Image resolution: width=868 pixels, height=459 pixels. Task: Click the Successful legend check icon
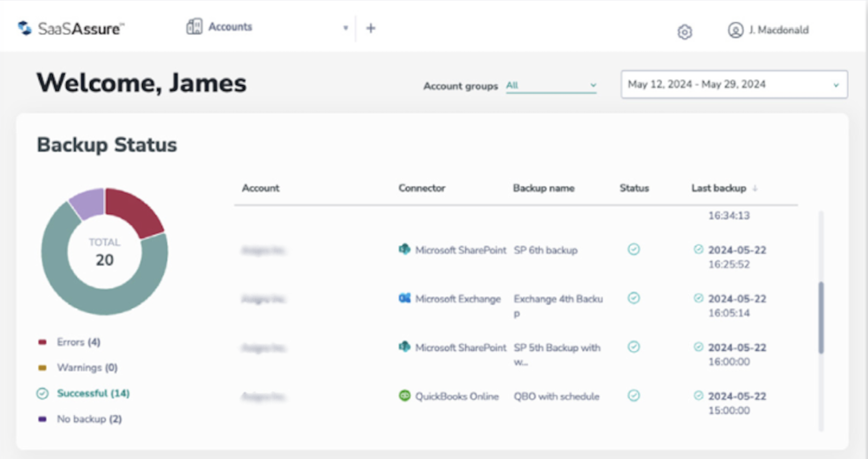42,393
